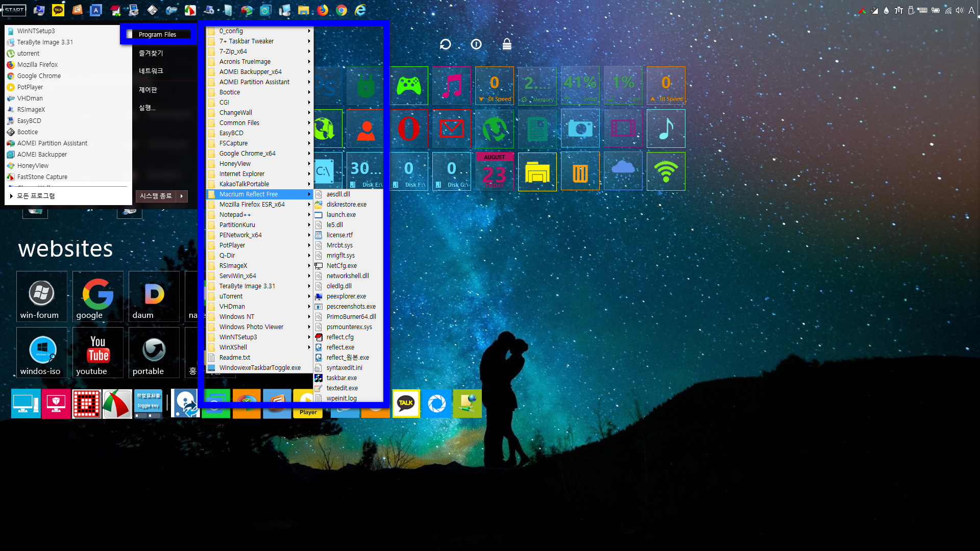Viewport: 980px width, 551px height.
Task: Click the lock icon above tiles
Action: [x=507, y=44]
